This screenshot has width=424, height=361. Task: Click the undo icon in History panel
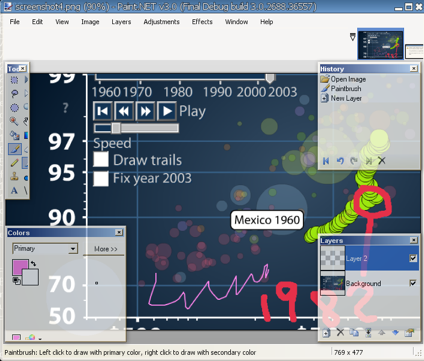pos(340,161)
